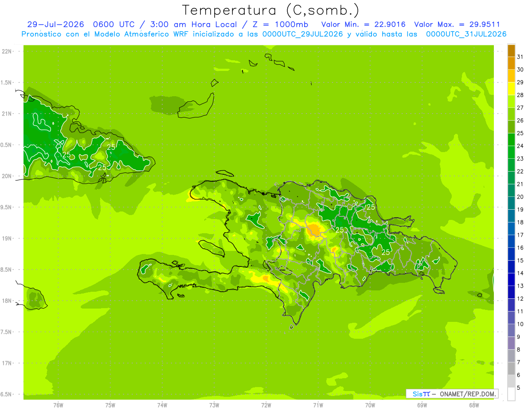This screenshot has width=532, height=411.
Task: Select the "29-Jul-2026" date text
Action: [55, 24]
